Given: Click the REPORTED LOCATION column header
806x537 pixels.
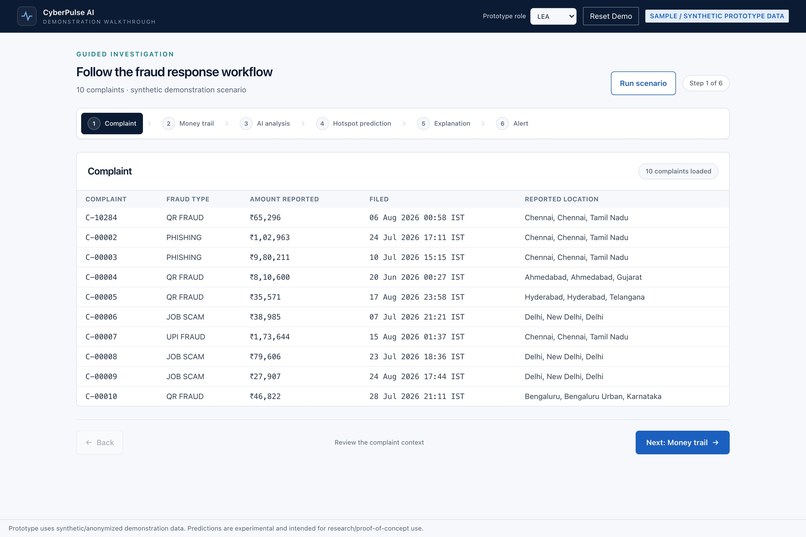Looking at the screenshot, I should (561, 199).
